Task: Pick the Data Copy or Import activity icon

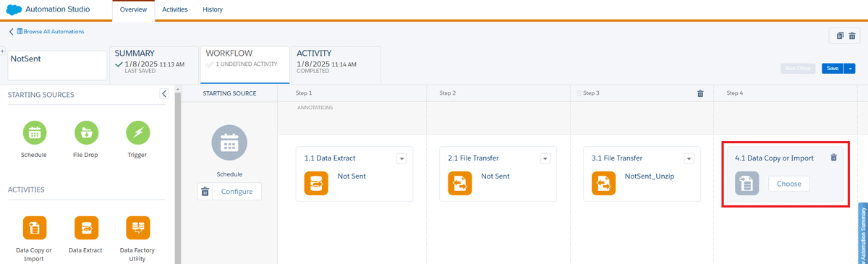Action: tap(35, 229)
